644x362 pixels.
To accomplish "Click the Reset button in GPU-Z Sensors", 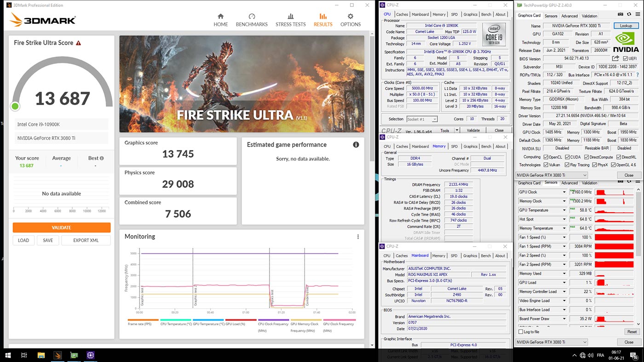I will click(x=632, y=332).
